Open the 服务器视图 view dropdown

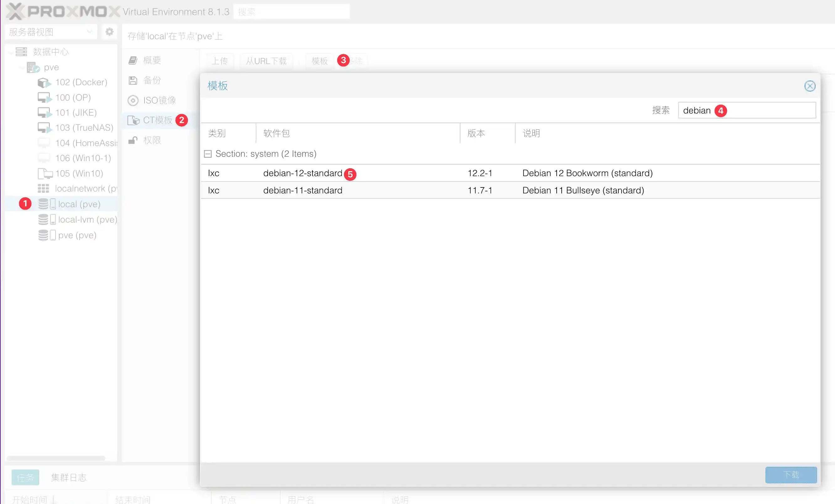[x=51, y=32]
